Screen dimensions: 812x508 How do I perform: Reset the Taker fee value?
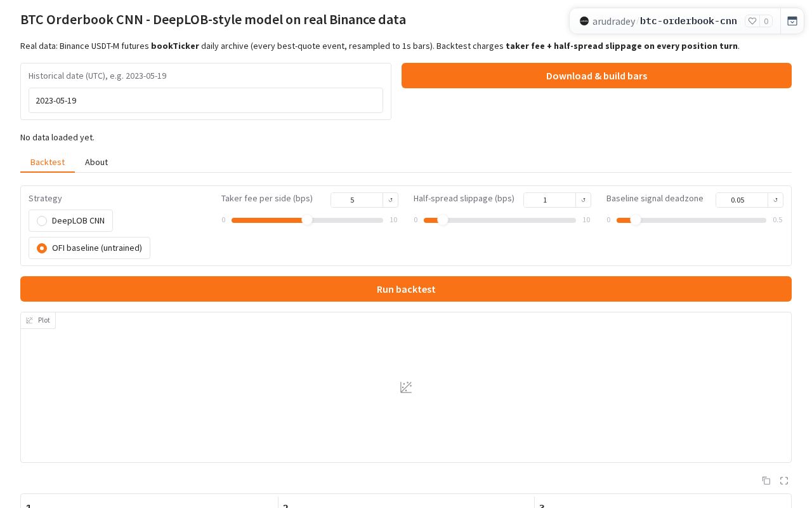click(391, 200)
